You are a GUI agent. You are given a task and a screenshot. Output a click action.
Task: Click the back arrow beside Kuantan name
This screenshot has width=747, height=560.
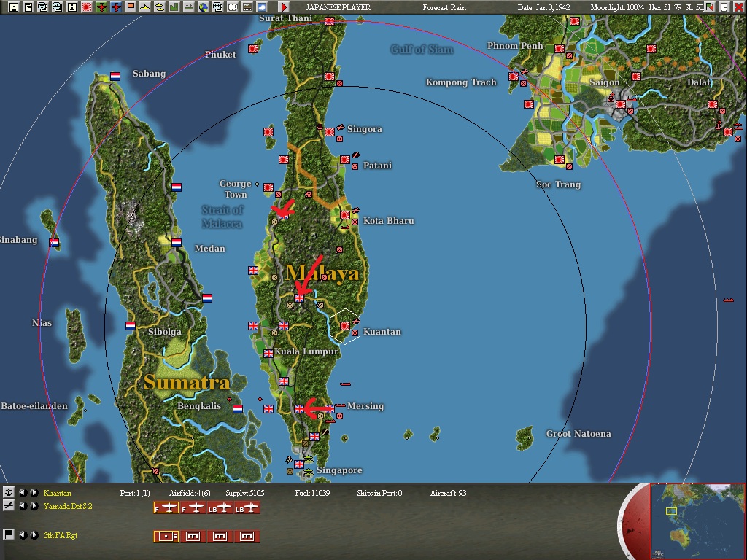click(x=23, y=494)
